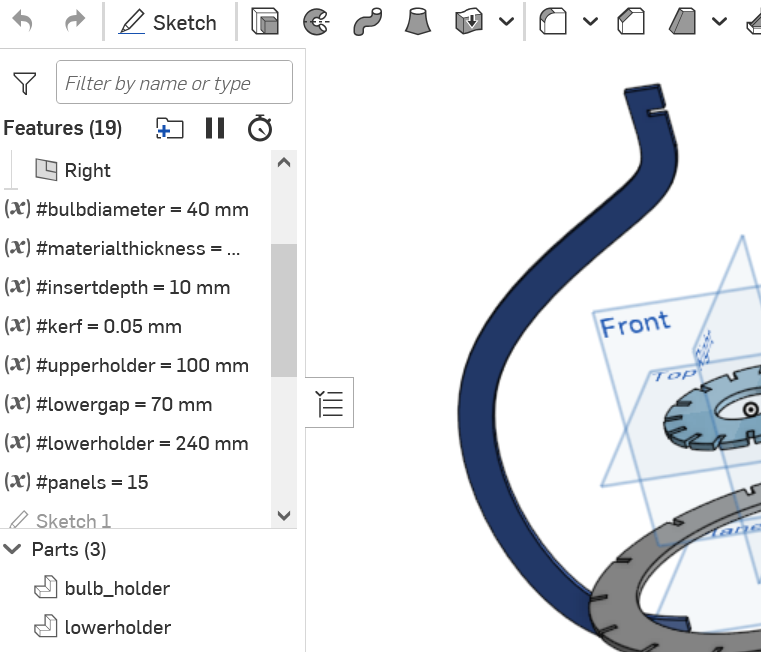Screen dimensions: 761x652
Task: Click the feature list scrollbar thumb
Action: 284,310
